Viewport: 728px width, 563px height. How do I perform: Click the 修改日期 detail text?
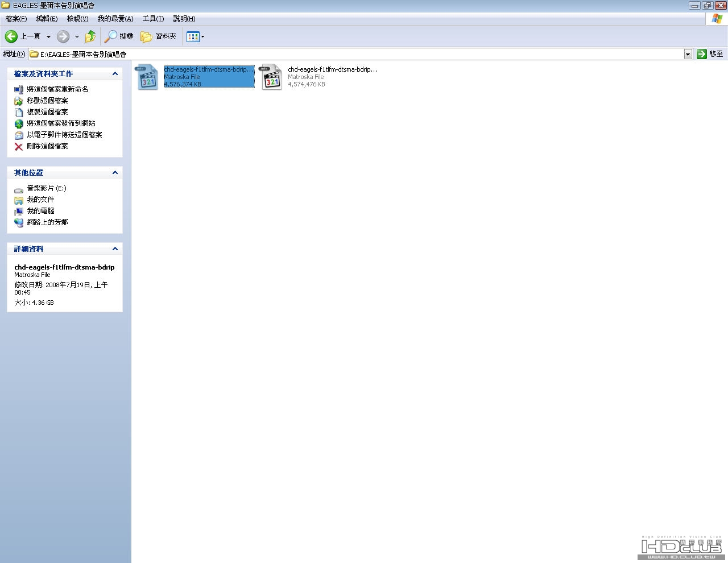61,288
